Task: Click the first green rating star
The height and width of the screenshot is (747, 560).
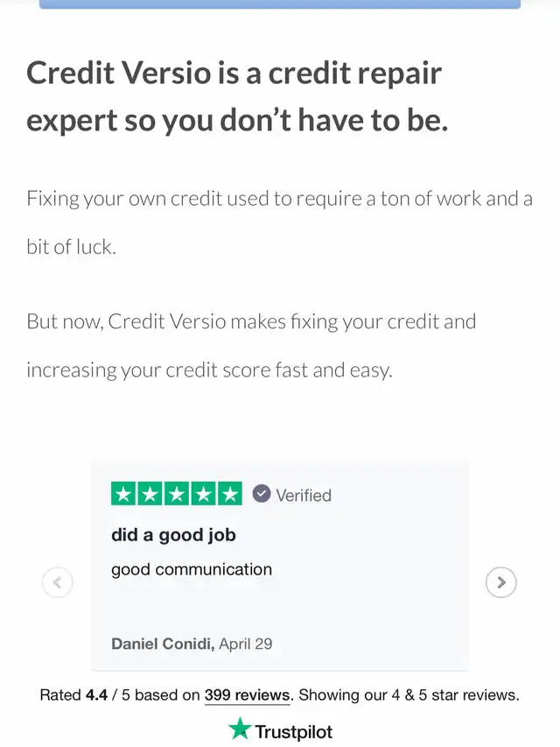Action: 122,494
